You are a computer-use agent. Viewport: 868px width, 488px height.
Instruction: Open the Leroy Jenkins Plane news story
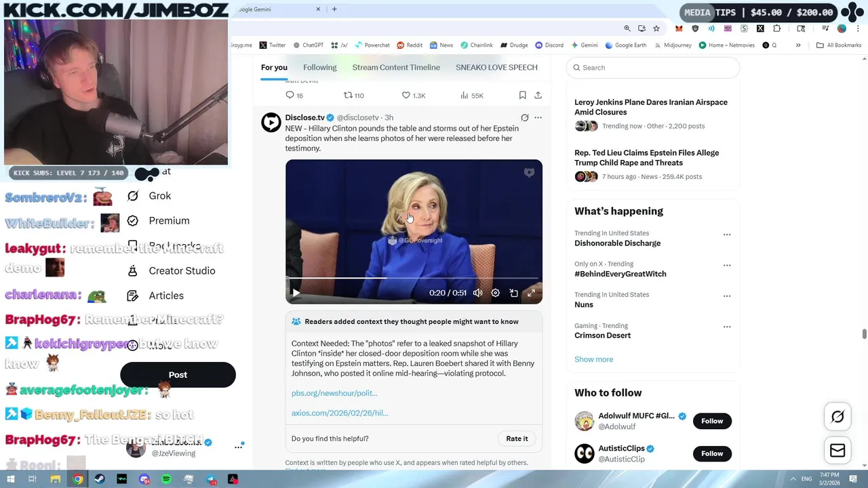coord(651,107)
